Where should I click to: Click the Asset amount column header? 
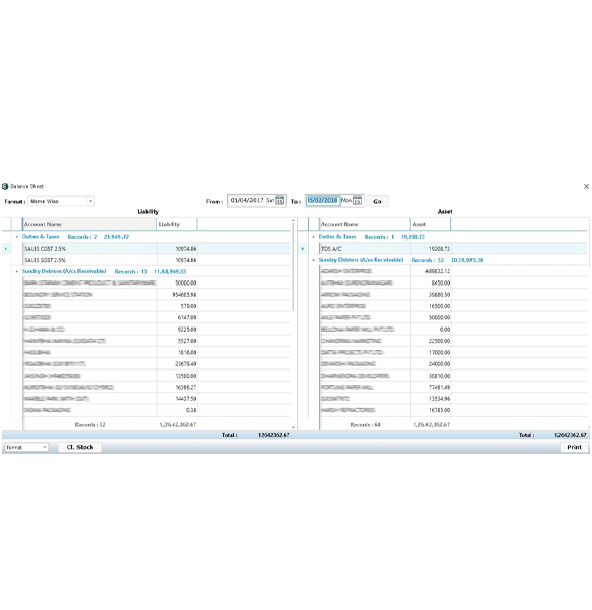tap(431, 224)
